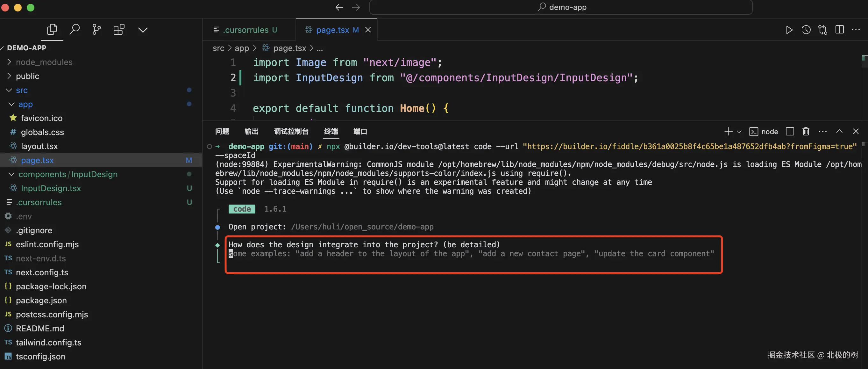Open the file timeline history icon

coord(806,30)
